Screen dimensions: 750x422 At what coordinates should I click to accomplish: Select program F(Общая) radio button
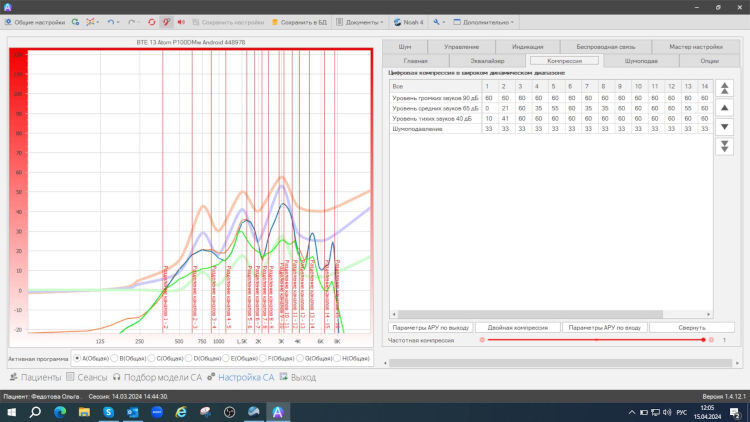pyautogui.click(x=263, y=358)
